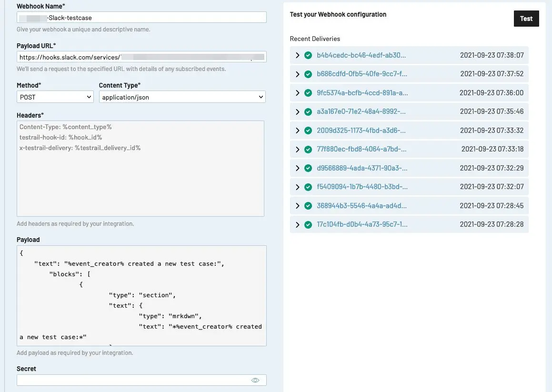Expand the b4b4cedc delivery chevron
This screenshot has width=552, height=392.
click(298, 55)
